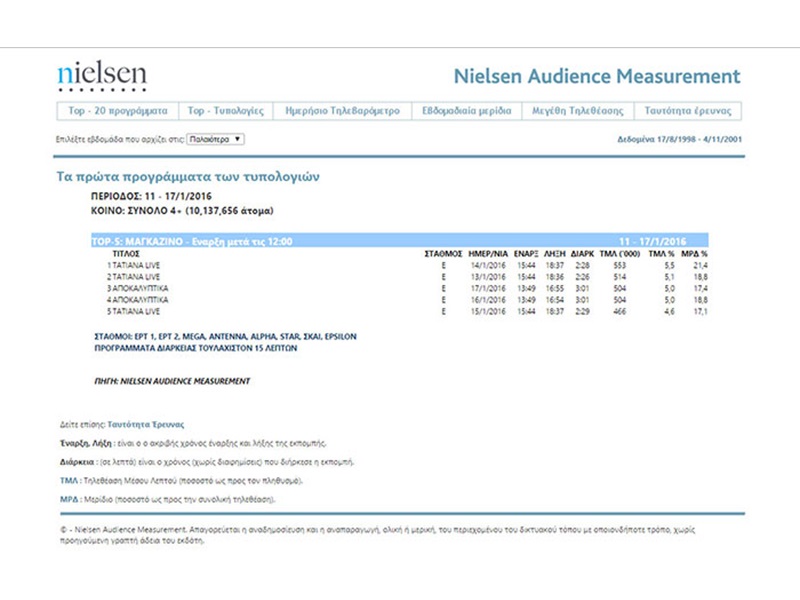The width and height of the screenshot is (800, 600).
Task: Select the Εβδομαδιαία μερίδια tab
Action: pyautogui.click(x=466, y=111)
